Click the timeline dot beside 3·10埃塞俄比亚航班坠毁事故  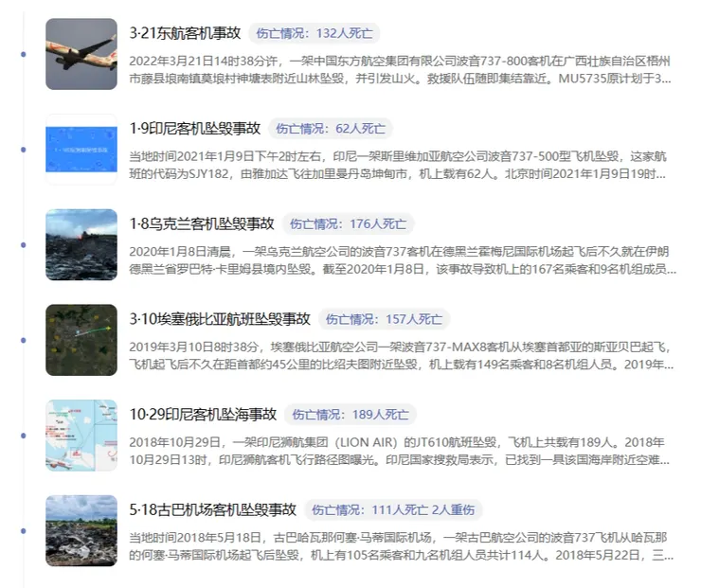[x=24, y=341]
